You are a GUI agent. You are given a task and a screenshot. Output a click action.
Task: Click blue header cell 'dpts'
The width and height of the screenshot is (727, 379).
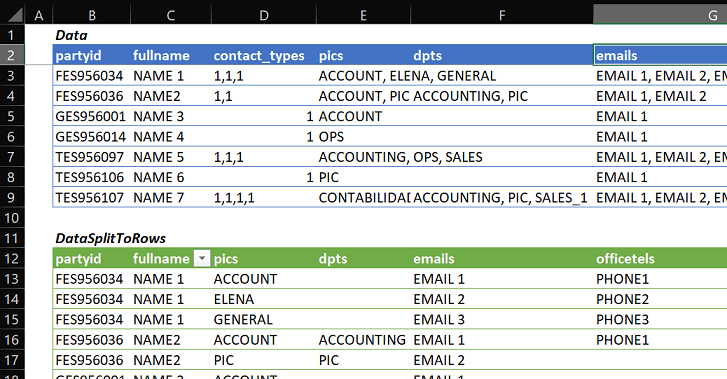tap(502, 56)
